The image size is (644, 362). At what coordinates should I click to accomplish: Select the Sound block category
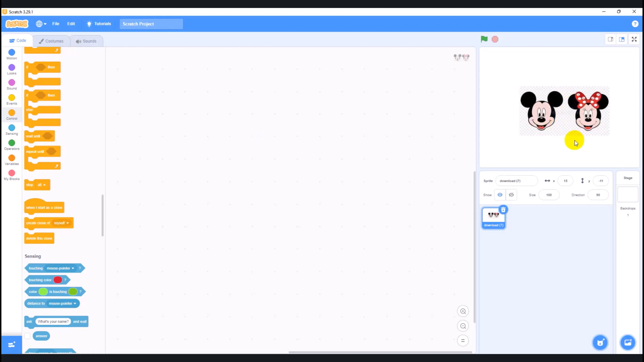pos(12,84)
